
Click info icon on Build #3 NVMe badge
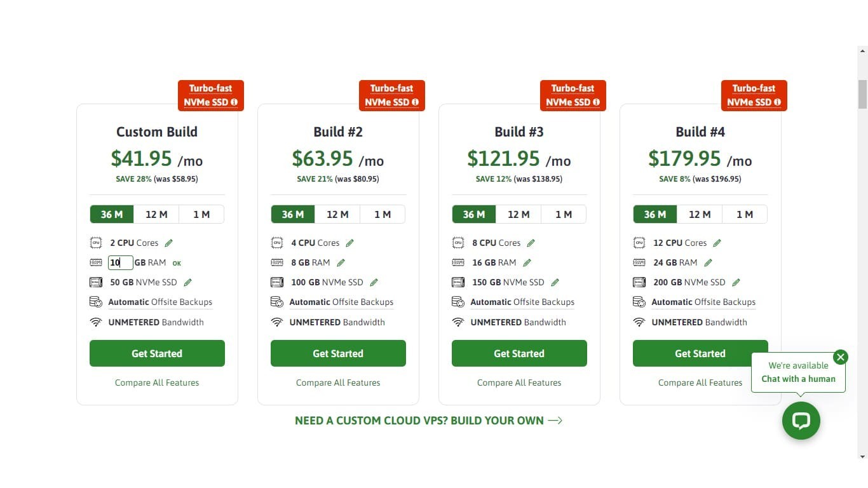(x=596, y=102)
